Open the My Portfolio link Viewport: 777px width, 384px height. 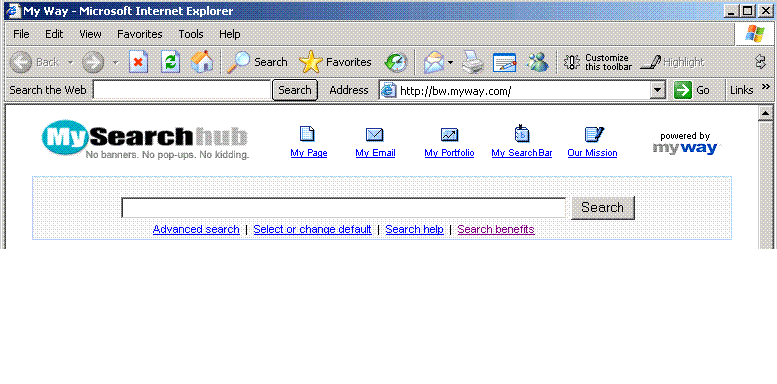(449, 153)
